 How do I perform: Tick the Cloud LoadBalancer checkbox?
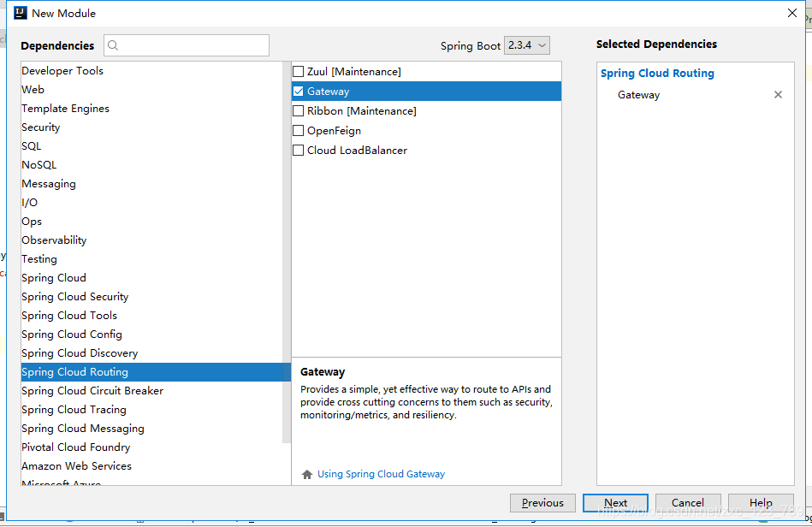point(299,150)
